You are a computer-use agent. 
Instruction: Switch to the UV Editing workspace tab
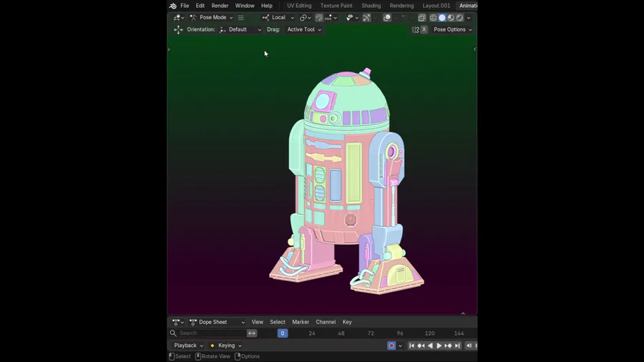pyautogui.click(x=299, y=6)
